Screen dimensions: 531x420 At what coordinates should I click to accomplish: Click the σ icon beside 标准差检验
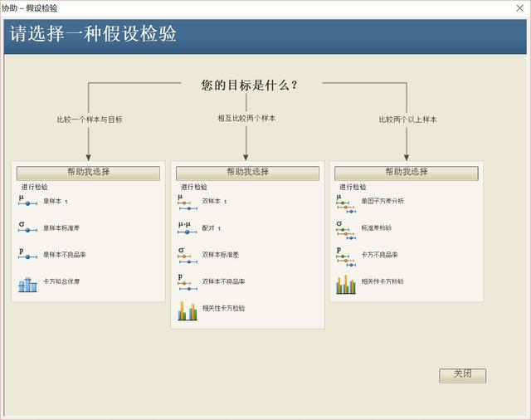coord(346,231)
